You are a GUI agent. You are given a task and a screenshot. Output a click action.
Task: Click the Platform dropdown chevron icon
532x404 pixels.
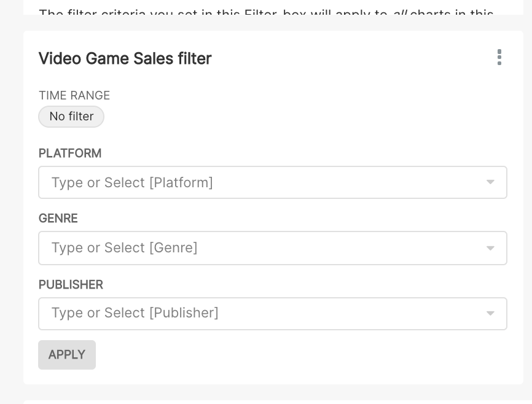pyautogui.click(x=490, y=182)
